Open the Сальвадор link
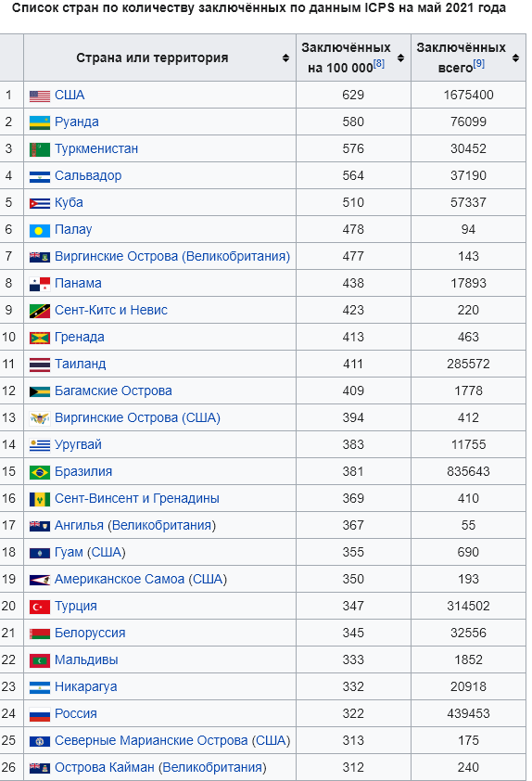 pyautogui.click(x=88, y=176)
